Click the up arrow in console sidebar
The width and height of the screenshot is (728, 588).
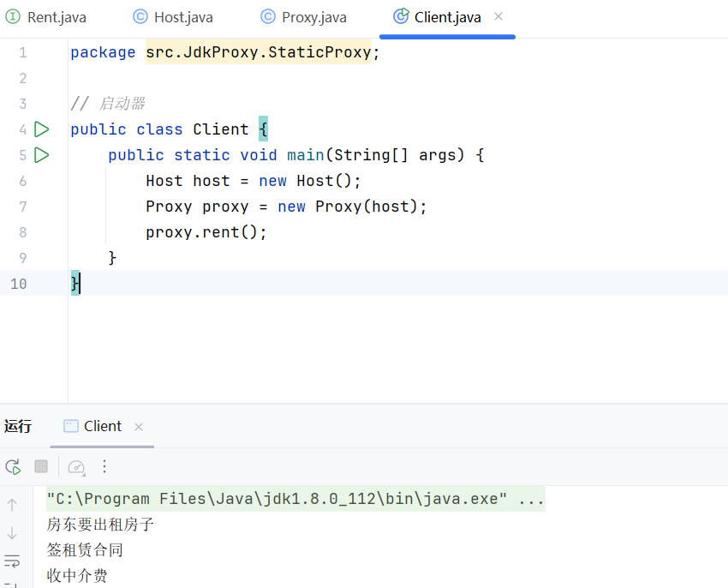pos(12,505)
